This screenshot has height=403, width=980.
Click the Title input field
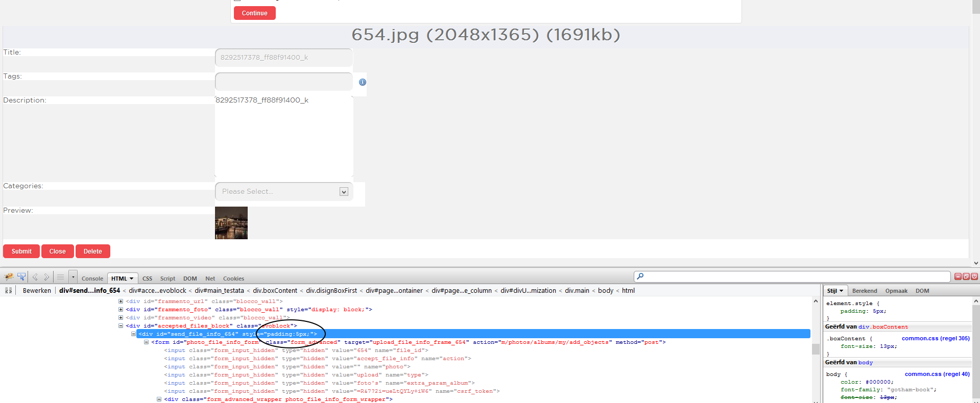tap(284, 58)
